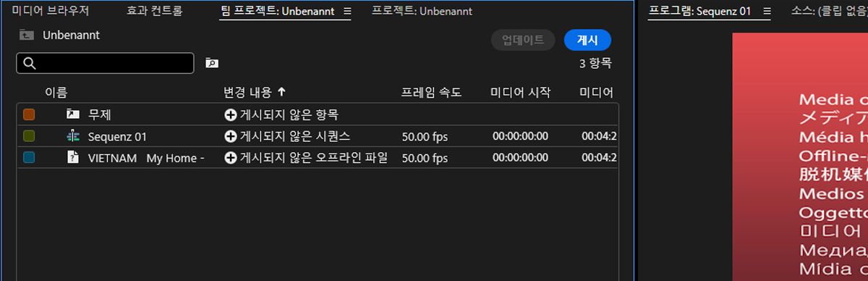Switch to the 프로젝트: Unbenannt tab
This screenshot has height=281, width=868.
(422, 11)
